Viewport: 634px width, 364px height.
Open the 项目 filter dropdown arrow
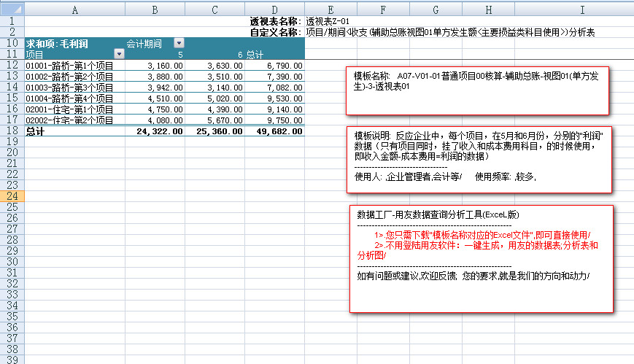pos(119,55)
